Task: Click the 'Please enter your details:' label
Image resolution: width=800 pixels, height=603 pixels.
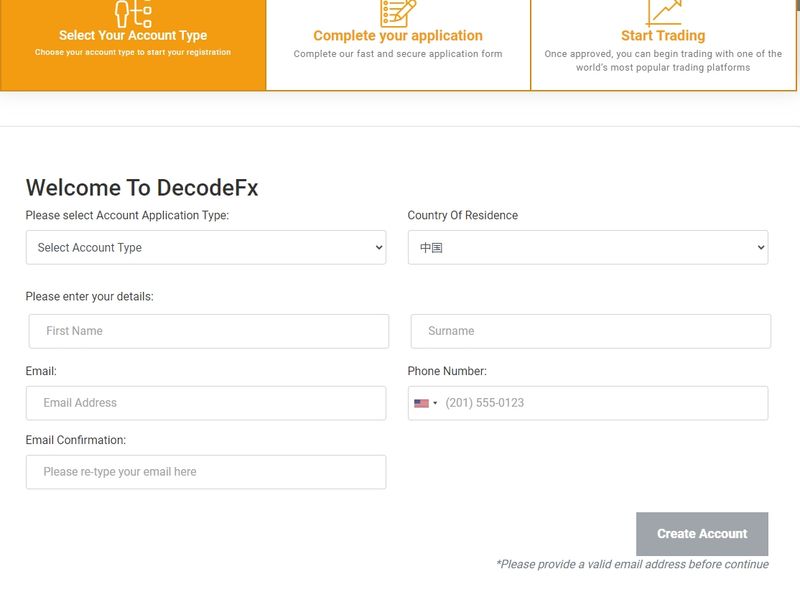Action: pos(89,296)
